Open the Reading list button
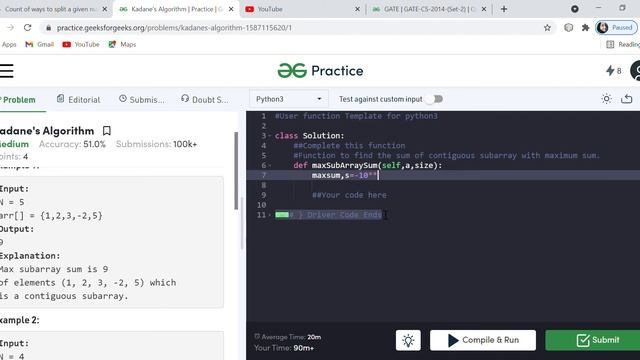640x360 pixels. coord(623,44)
